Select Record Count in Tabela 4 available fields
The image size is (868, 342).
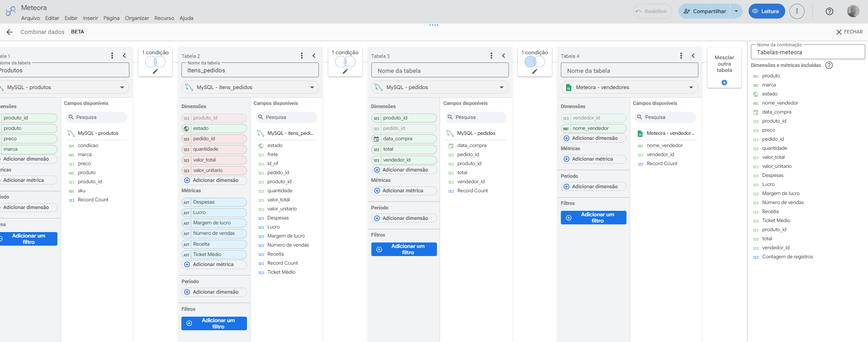coord(662,164)
